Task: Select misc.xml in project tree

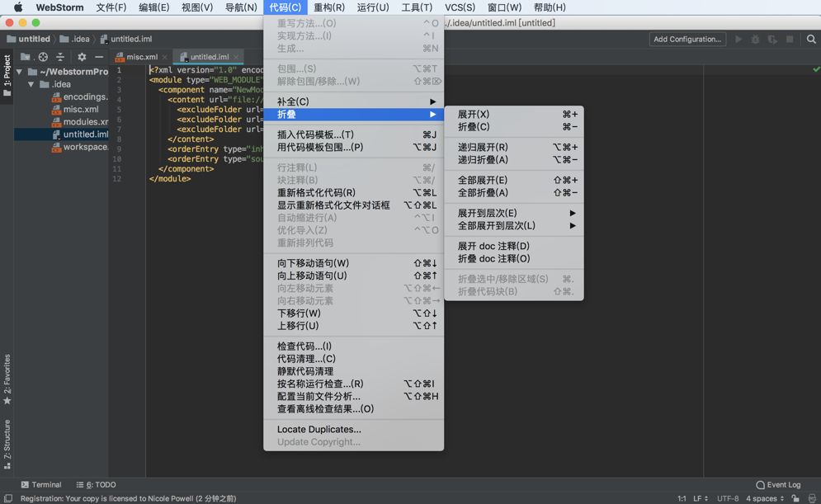Action: coord(75,110)
